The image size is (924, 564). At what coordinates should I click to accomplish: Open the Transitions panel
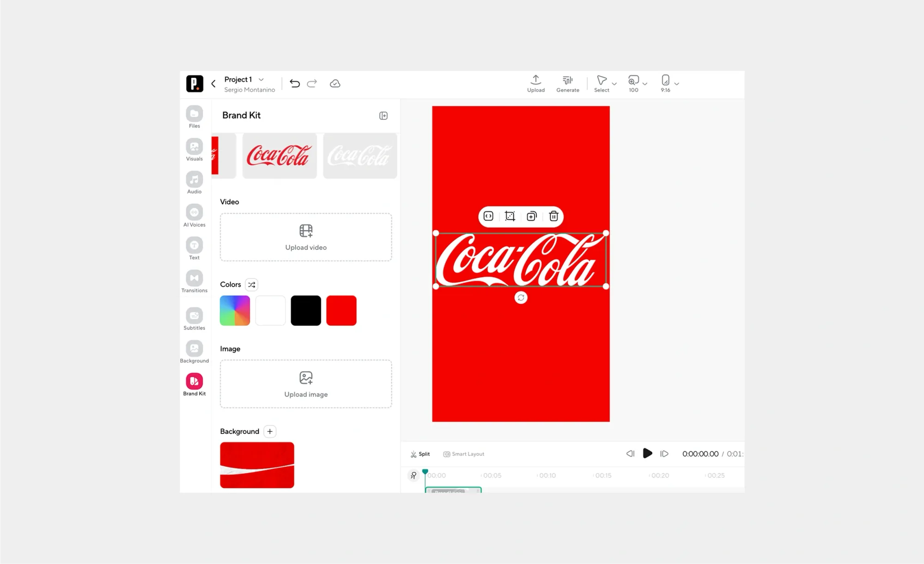[x=194, y=281]
